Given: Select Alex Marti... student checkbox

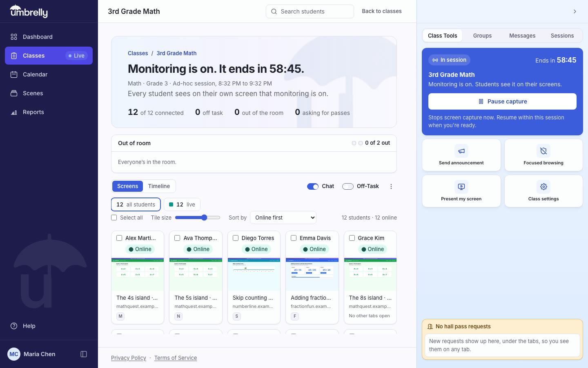Looking at the screenshot, I should point(119,238).
